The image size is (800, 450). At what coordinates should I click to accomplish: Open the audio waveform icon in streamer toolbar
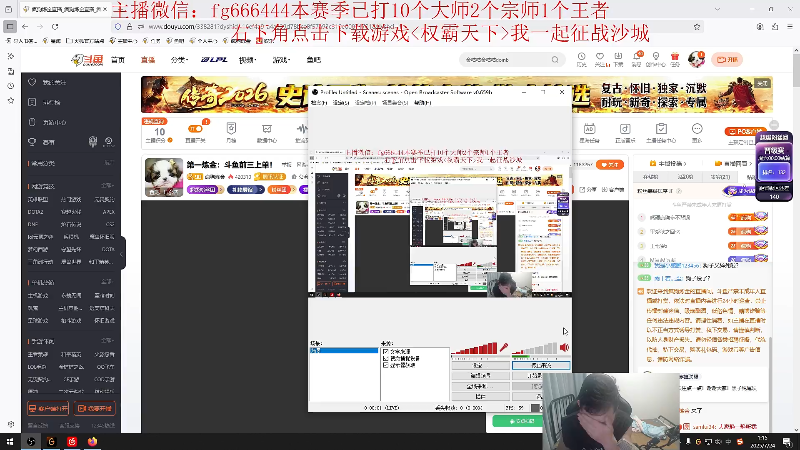(x=302, y=129)
